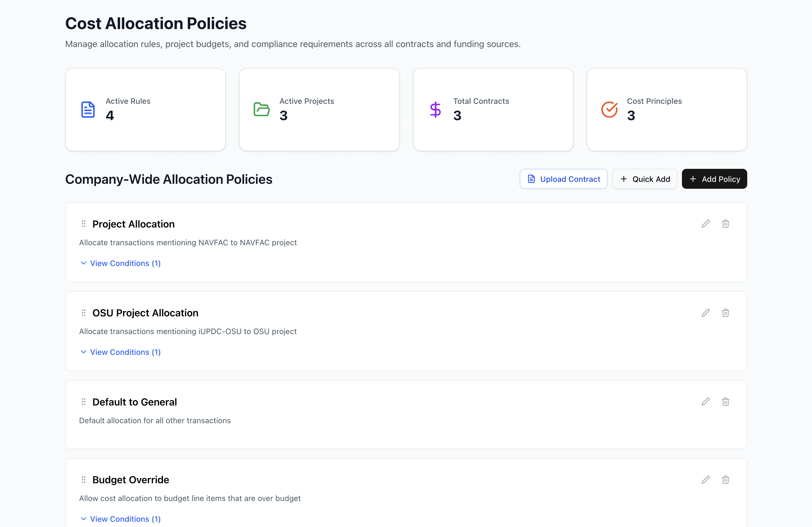
Task: Trash the Default to General policy
Action: 725,402
